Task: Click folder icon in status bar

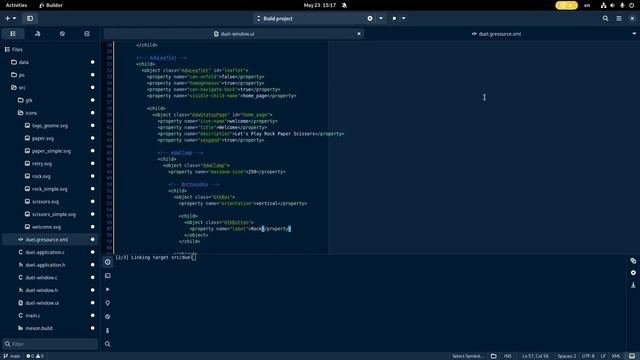Action: coord(493,356)
